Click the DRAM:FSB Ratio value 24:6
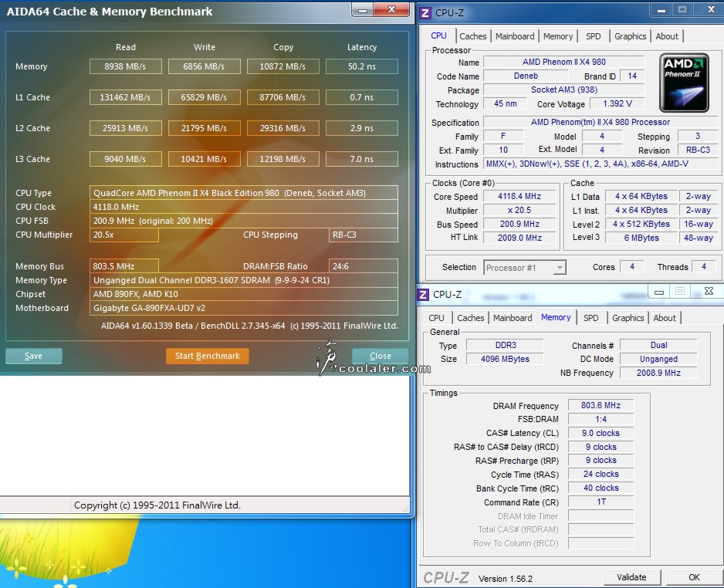Image resolution: width=724 pixels, height=588 pixels. [363, 266]
